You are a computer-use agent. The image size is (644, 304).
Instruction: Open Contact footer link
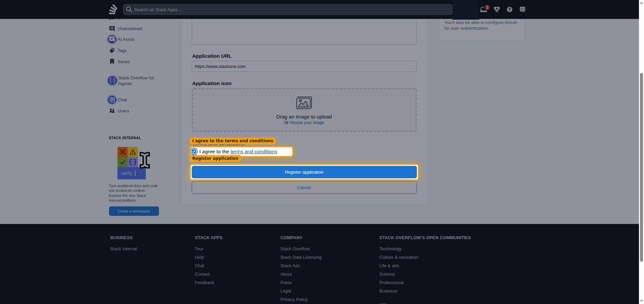(x=202, y=274)
